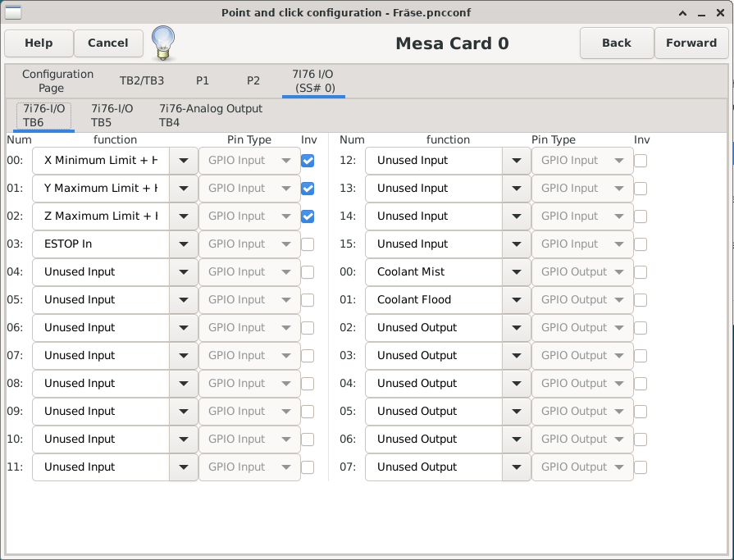Open the Coolant Flood function dropdown arrow
This screenshot has width=734, height=560.
(x=516, y=300)
